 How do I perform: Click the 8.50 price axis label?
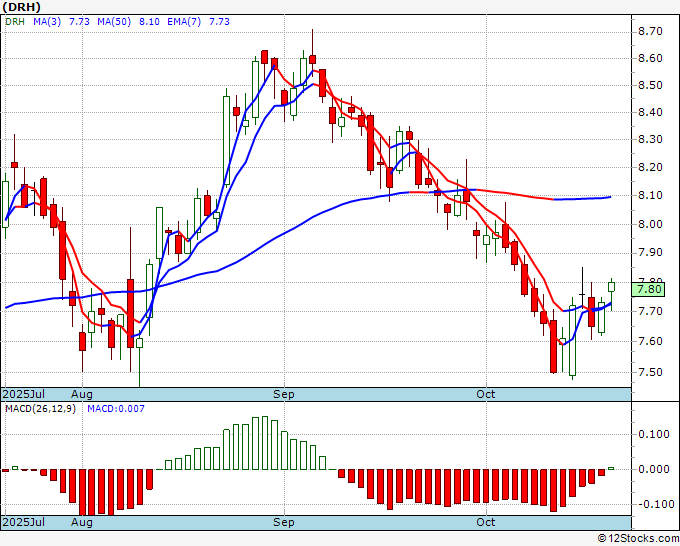click(650, 85)
